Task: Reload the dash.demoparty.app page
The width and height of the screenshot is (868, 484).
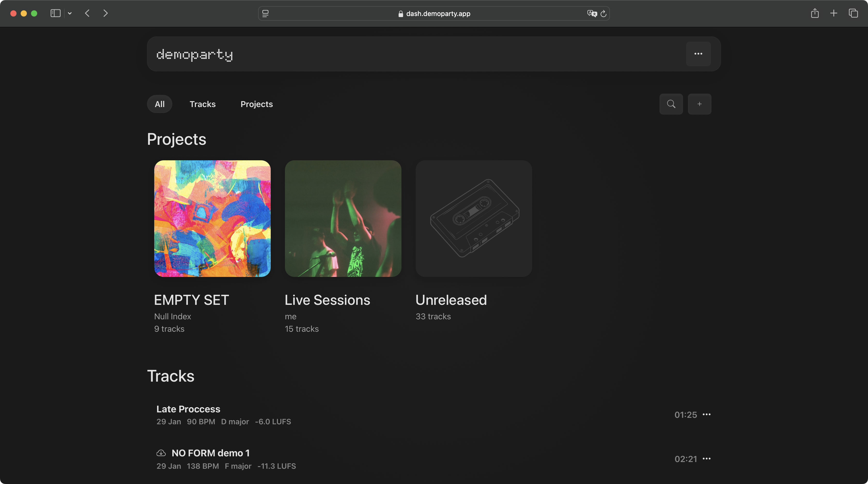Action: pyautogui.click(x=603, y=13)
